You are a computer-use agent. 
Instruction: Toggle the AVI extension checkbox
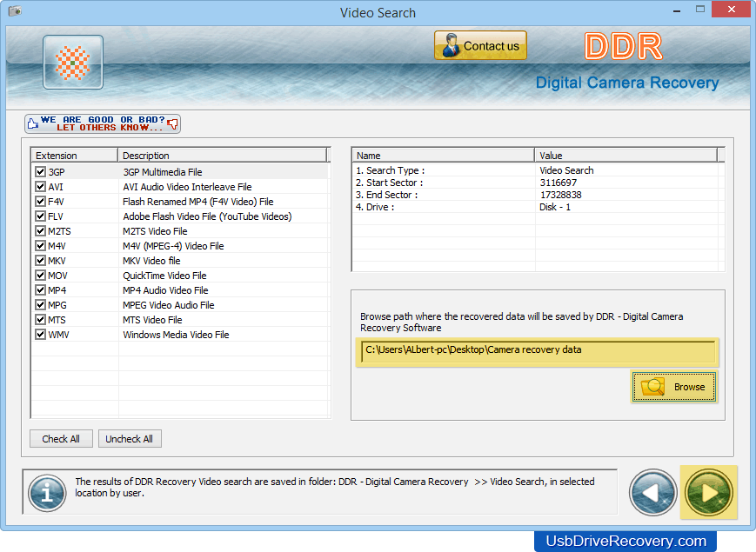(x=41, y=186)
